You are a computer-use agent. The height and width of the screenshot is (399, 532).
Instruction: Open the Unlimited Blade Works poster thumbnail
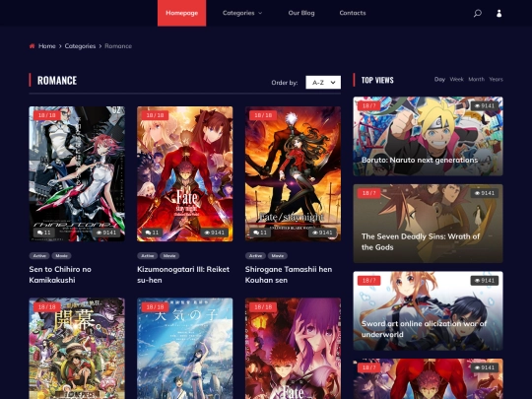(294, 174)
